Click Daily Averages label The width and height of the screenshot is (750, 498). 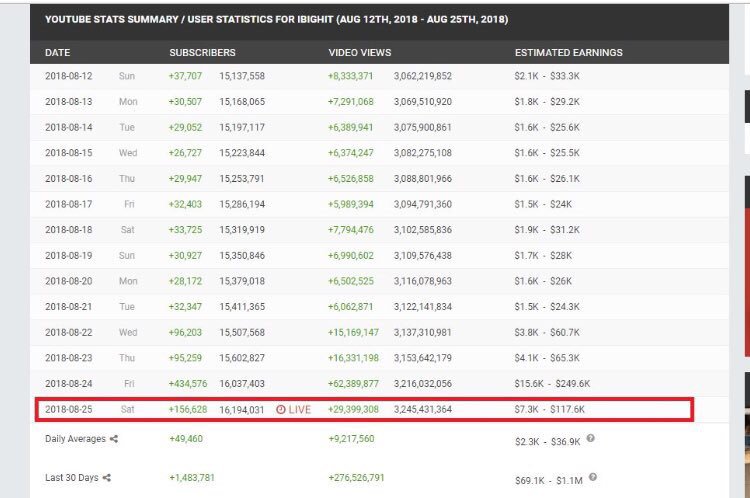[76, 439]
